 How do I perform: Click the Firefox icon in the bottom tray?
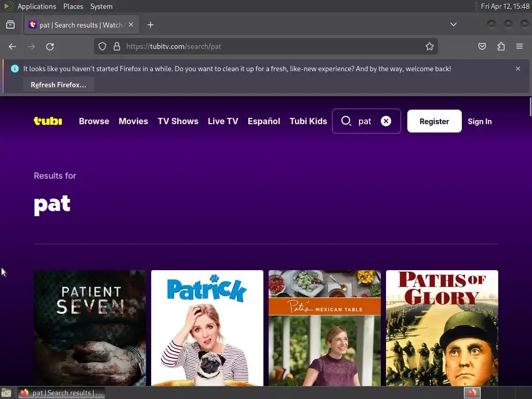(x=472, y=393)
